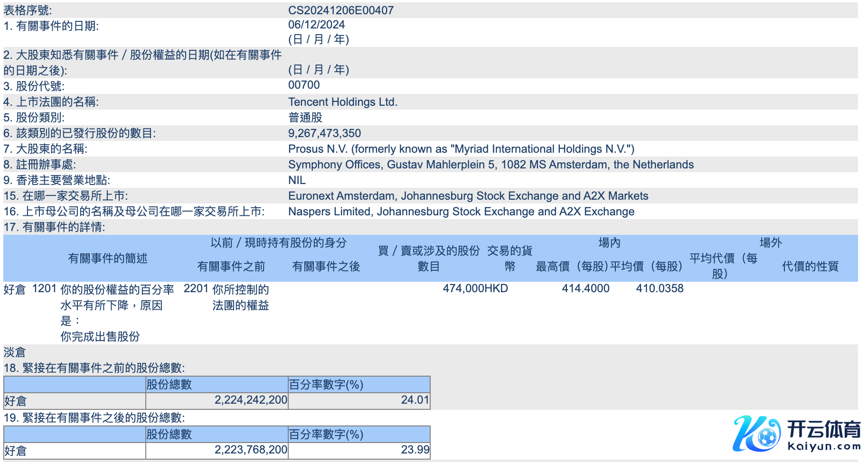The image size is (868, 462).
Task: Click the 代價的性質 column header
Action: [810, 267]
